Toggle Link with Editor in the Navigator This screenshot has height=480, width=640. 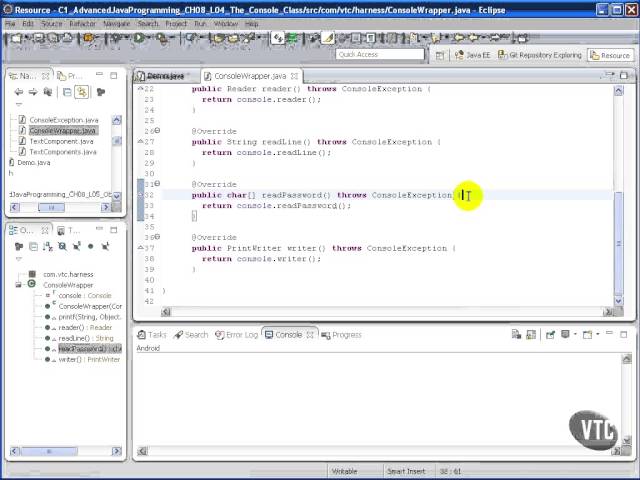(82, 92)
